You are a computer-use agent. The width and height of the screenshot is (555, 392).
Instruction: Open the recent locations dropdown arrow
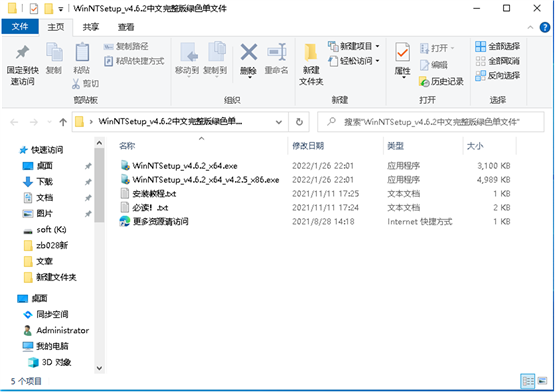point(49,122)
